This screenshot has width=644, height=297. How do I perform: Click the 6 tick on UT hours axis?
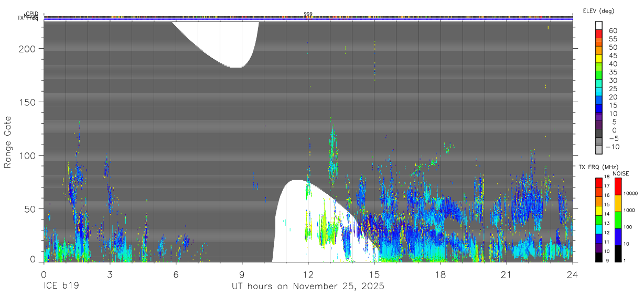click(176, 274)
